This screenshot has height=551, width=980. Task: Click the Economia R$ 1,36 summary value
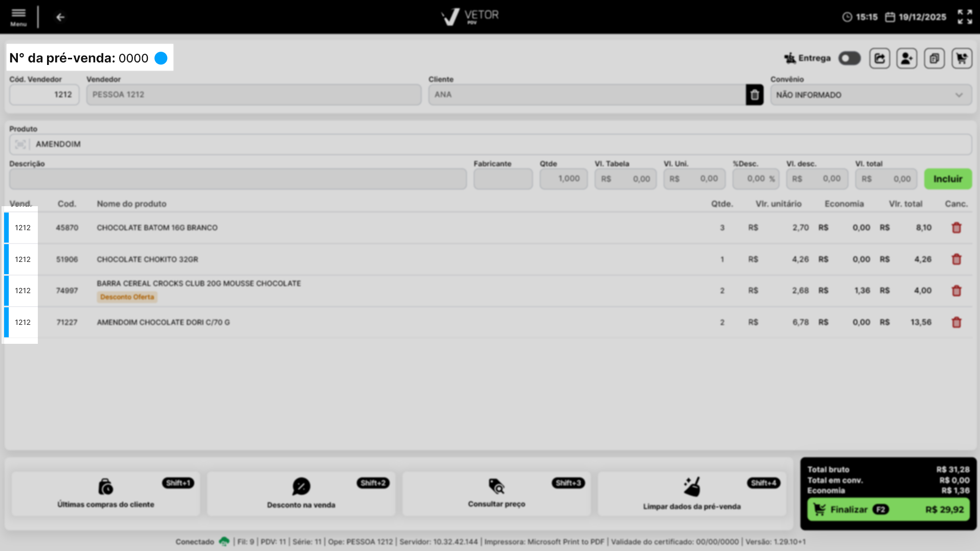(x=955, y=491)
